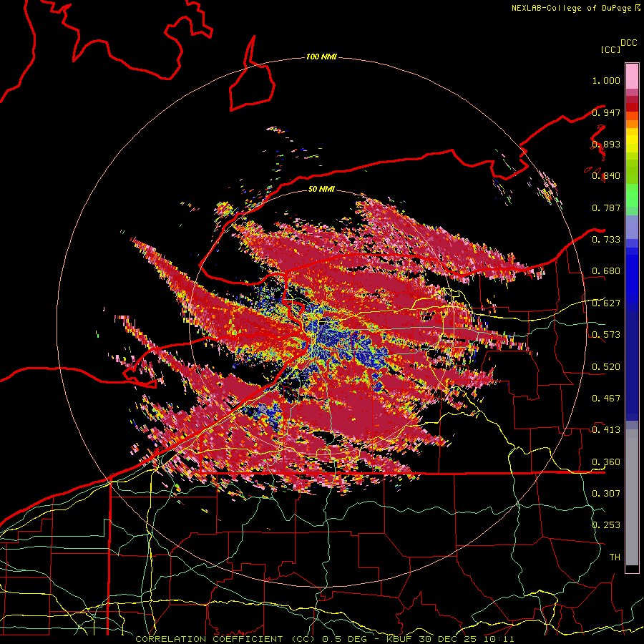This screenshot has width=644, height=644.
Task: Click the 0.627 color scale value
Action: coord(606,303)
